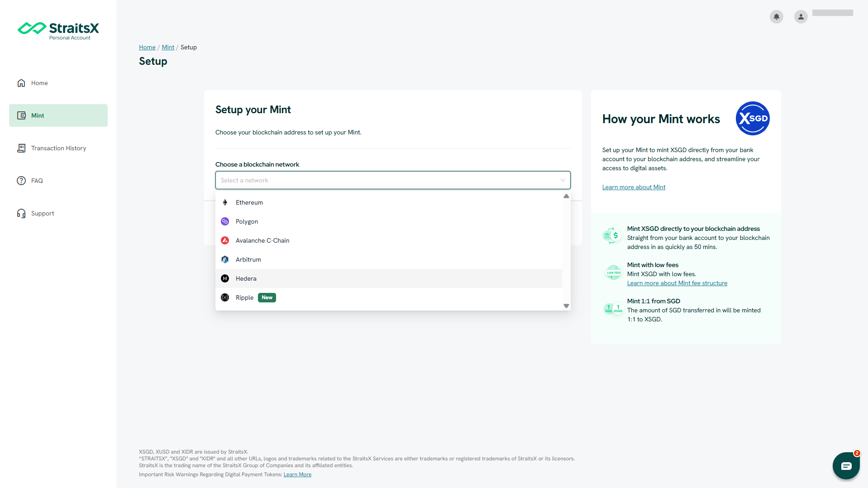Click the Support headset icon
This screenshot has height=488, width=868.
pos(21,213)
